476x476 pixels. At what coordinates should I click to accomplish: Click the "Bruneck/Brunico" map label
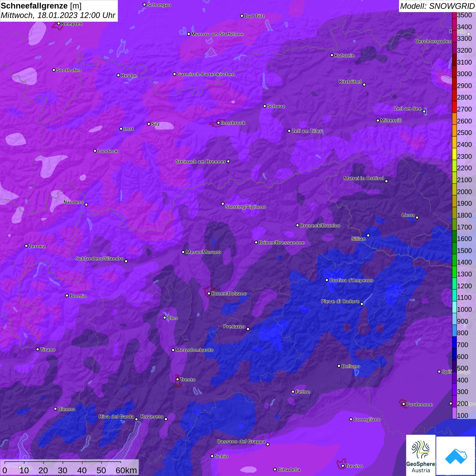click(320, 225)
